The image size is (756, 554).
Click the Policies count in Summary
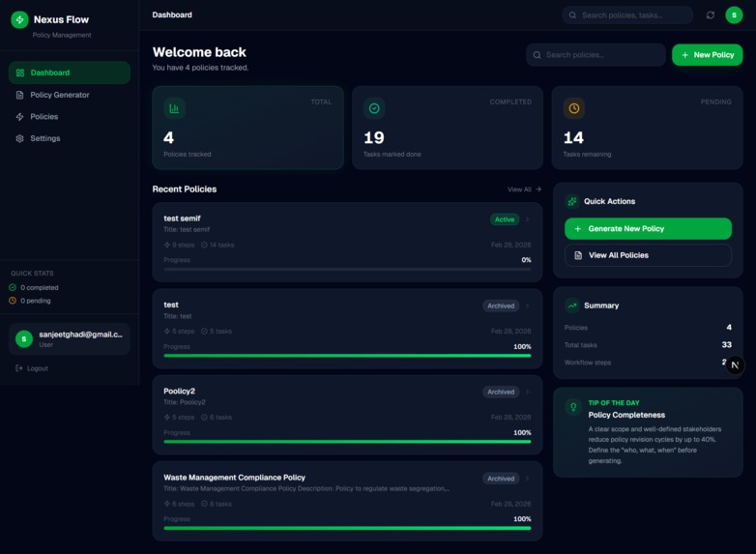click(x=729, y=328)
